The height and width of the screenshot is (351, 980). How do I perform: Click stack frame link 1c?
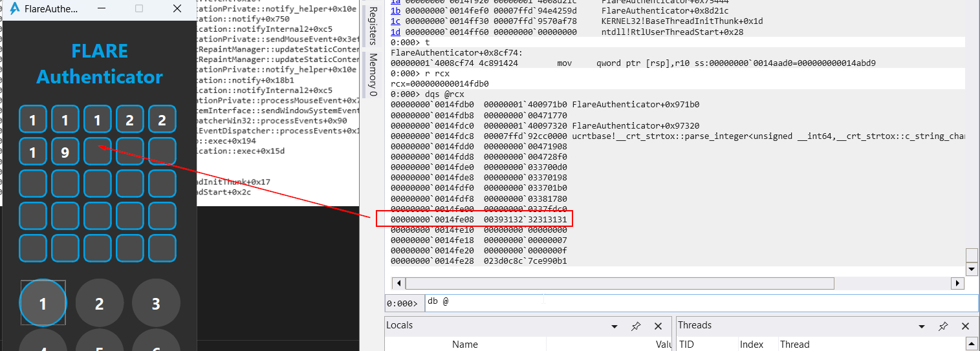pyautogui.click(x=395, y=21)
